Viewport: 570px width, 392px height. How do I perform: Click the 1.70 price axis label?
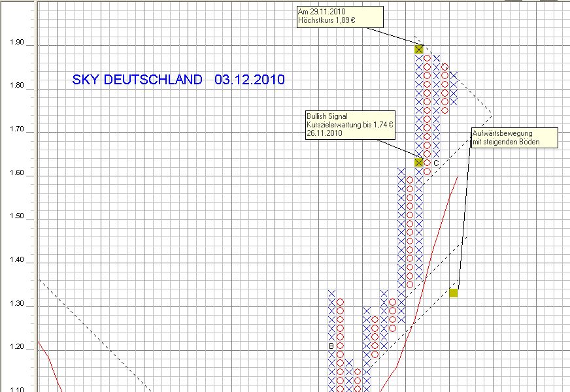(17, 129)
